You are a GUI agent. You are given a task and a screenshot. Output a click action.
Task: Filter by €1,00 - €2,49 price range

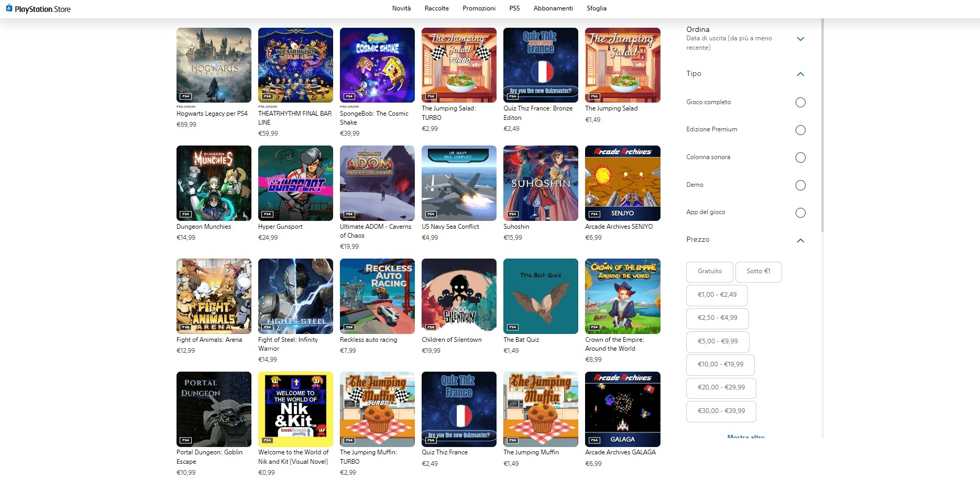tap(717, 295)
